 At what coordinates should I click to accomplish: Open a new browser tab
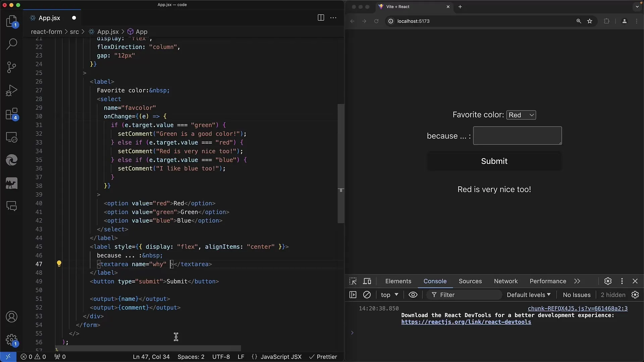460,7
